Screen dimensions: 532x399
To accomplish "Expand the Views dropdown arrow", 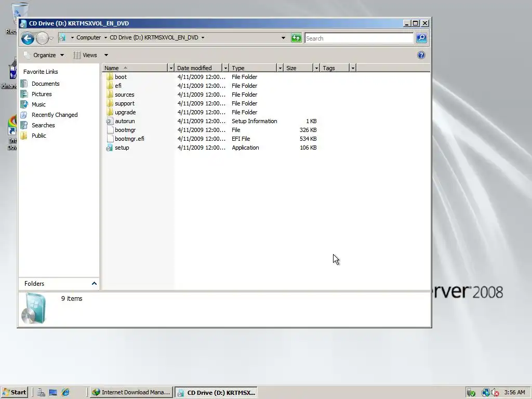I will point(106,55).
